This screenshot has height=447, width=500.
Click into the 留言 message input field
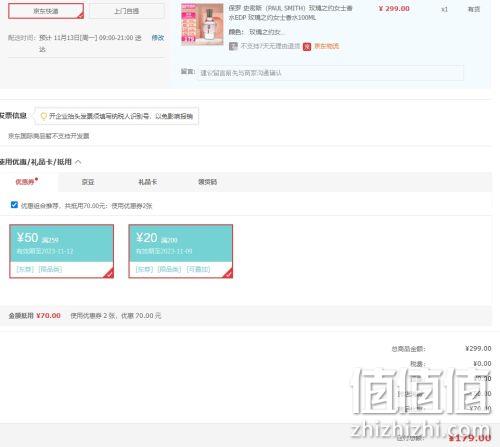tap(330, 73)
